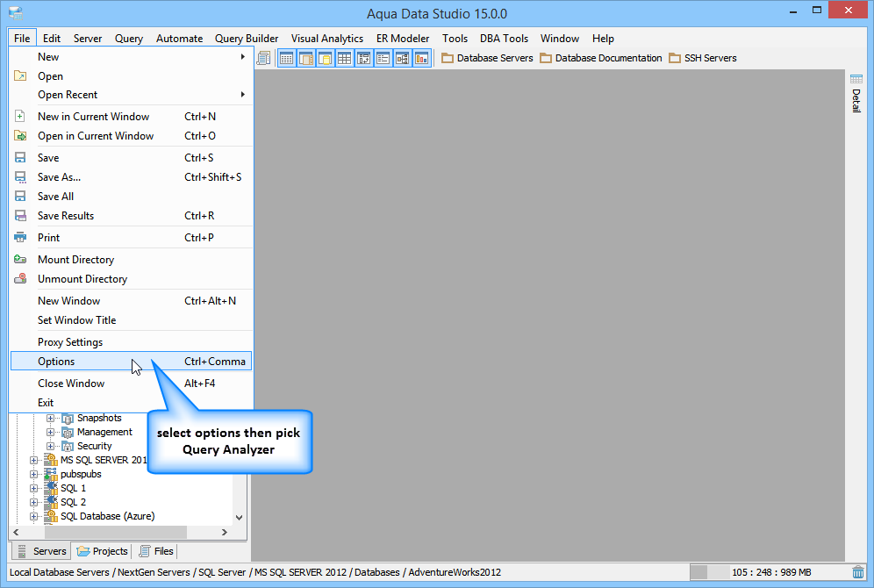874x588 pixels.
Task: Open the ER Modeler menu
Action: 403,39
